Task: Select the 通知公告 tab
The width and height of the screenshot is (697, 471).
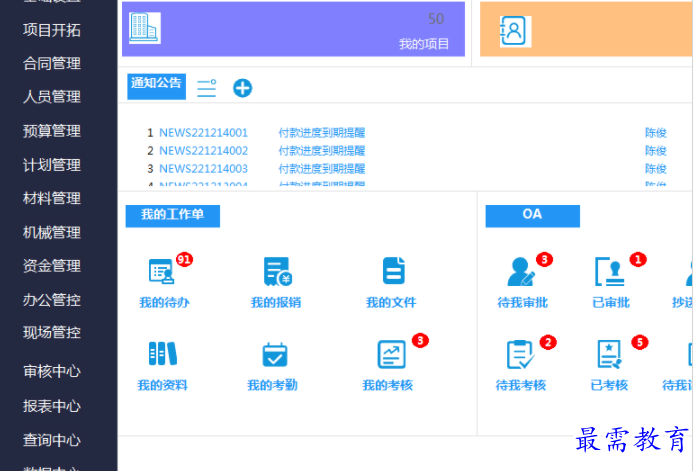Action: click(156, 86)
